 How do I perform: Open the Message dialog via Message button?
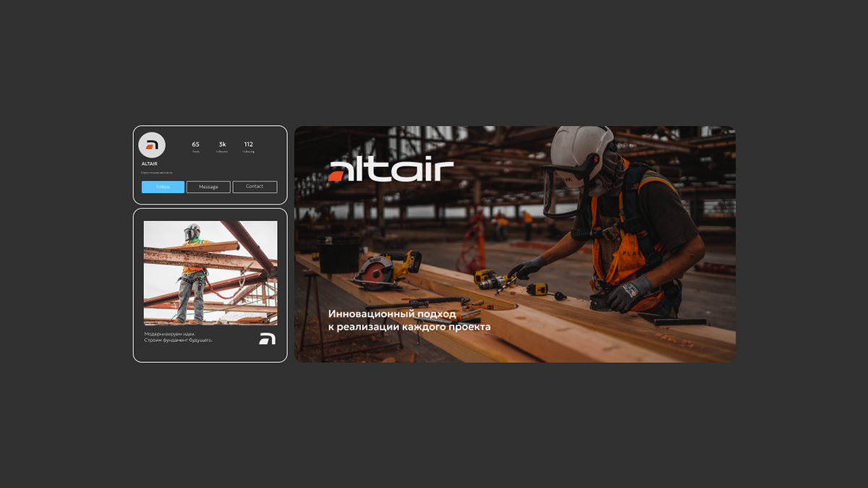pyautogui.click(x=208, y=187)
